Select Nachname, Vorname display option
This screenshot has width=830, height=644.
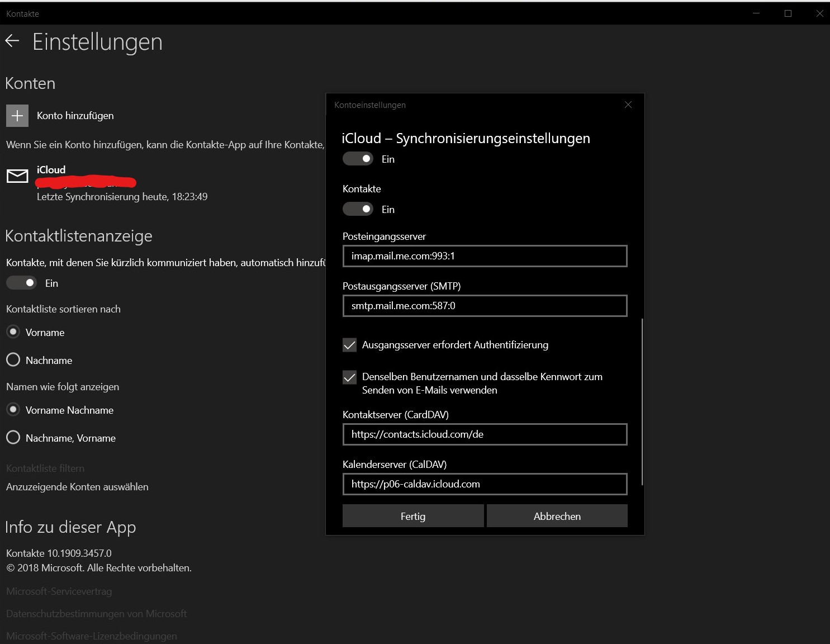pos(13,438)
